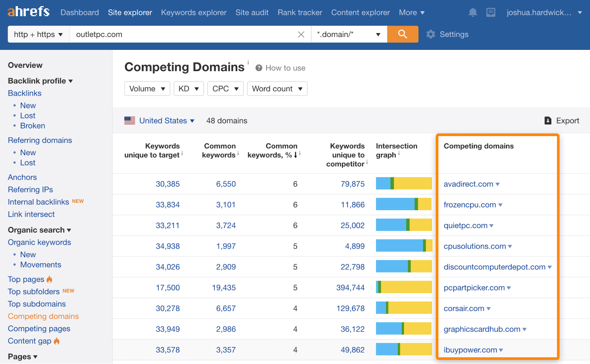Click info icon next to Common keywords
This screenshot has width=590, height=364.
(238, 153)
